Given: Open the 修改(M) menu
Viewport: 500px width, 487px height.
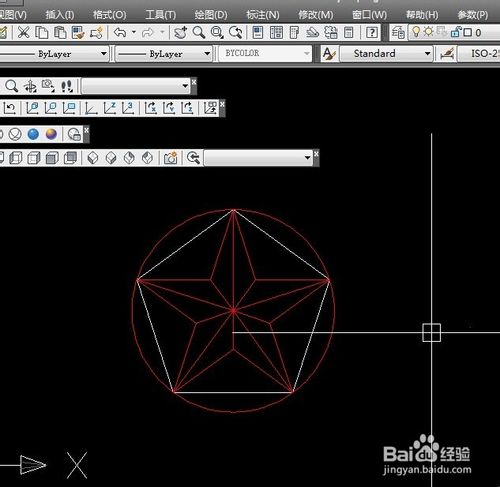Looking at the screenshot, I should click(x=316, y=15).
